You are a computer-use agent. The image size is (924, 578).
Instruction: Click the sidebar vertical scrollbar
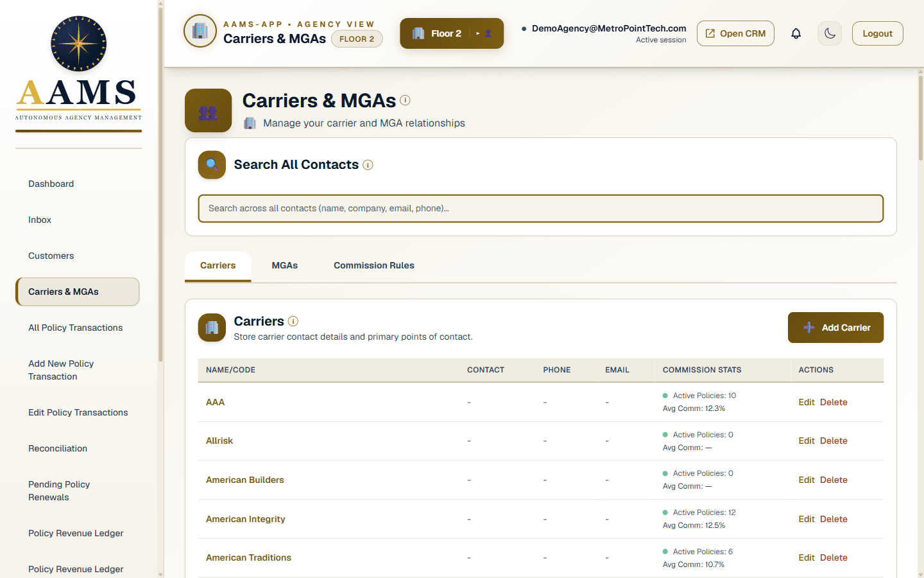160,184
